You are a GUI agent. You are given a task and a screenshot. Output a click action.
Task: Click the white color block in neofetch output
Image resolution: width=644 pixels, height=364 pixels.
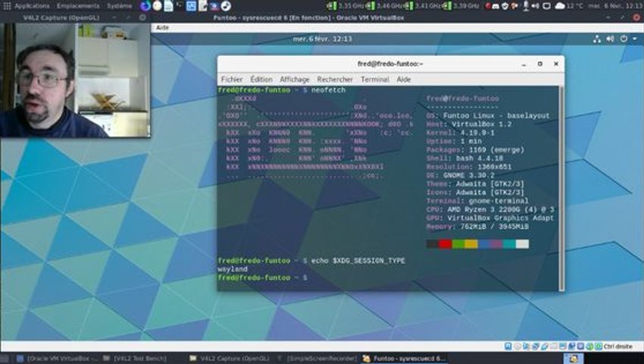(523, 244)
